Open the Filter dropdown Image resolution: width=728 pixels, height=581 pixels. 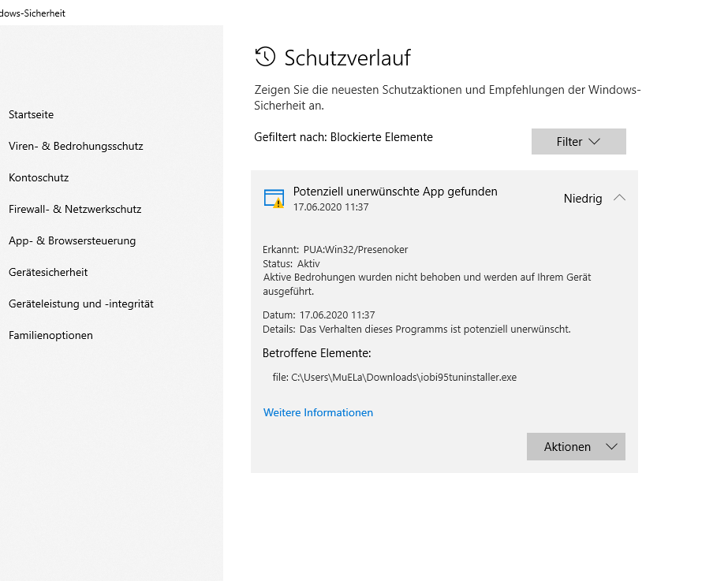tap(578, 142)
